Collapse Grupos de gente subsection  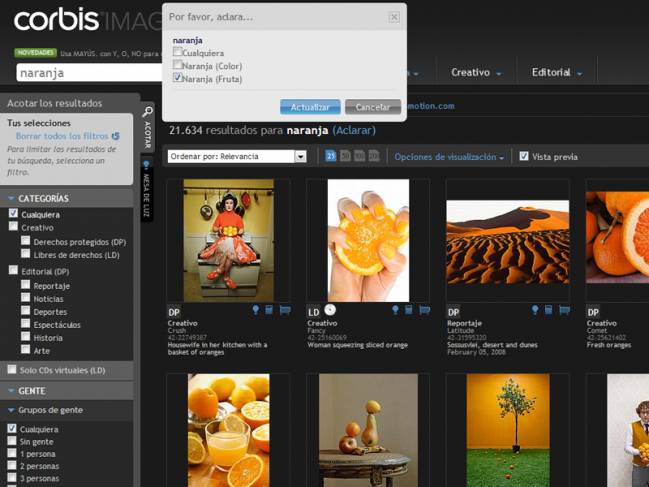click(x=11, y=410)
